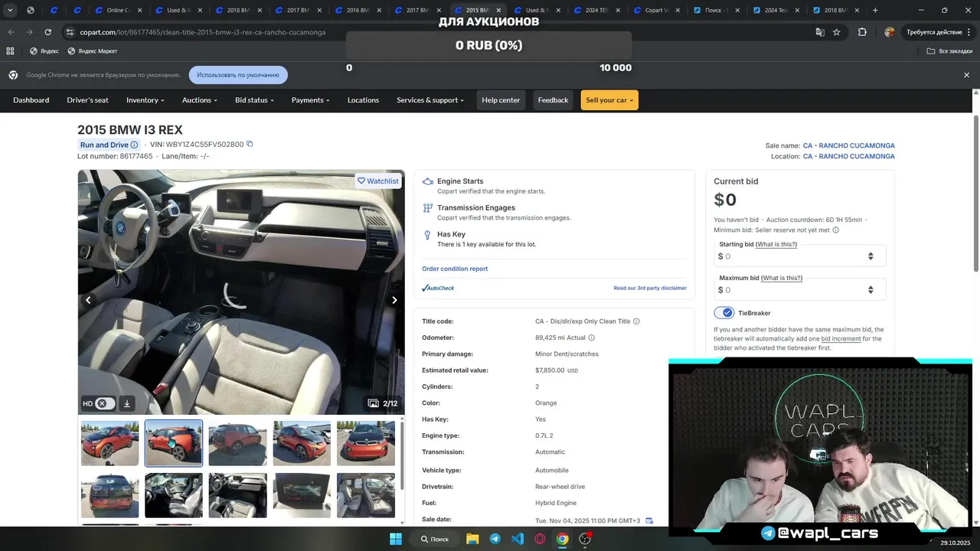Add sale date to calendar icon
The image size is (980, 551).
pos(649,520)
